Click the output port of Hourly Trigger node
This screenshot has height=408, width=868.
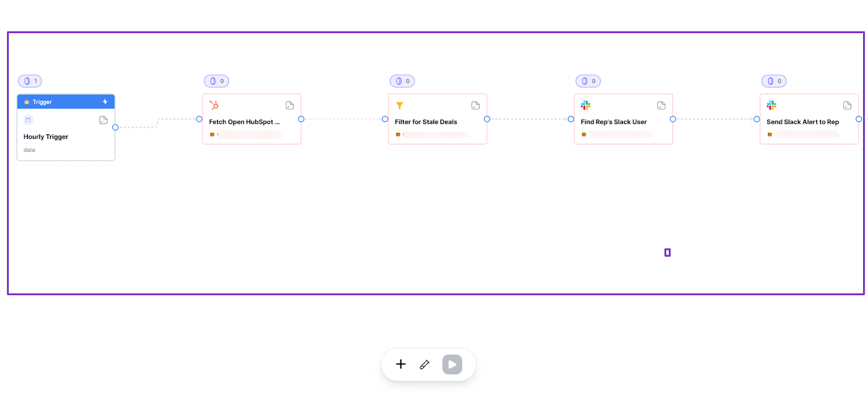tap(116, 127)
